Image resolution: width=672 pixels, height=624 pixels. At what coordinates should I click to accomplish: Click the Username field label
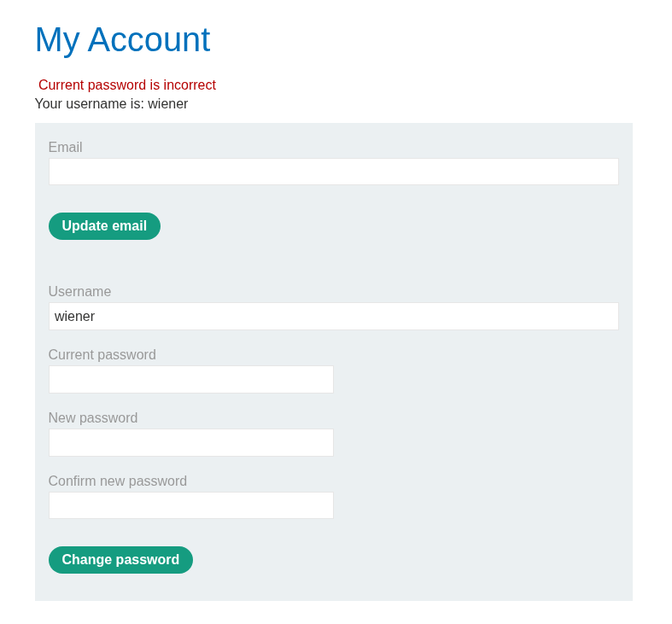click(x=79, y=292)
